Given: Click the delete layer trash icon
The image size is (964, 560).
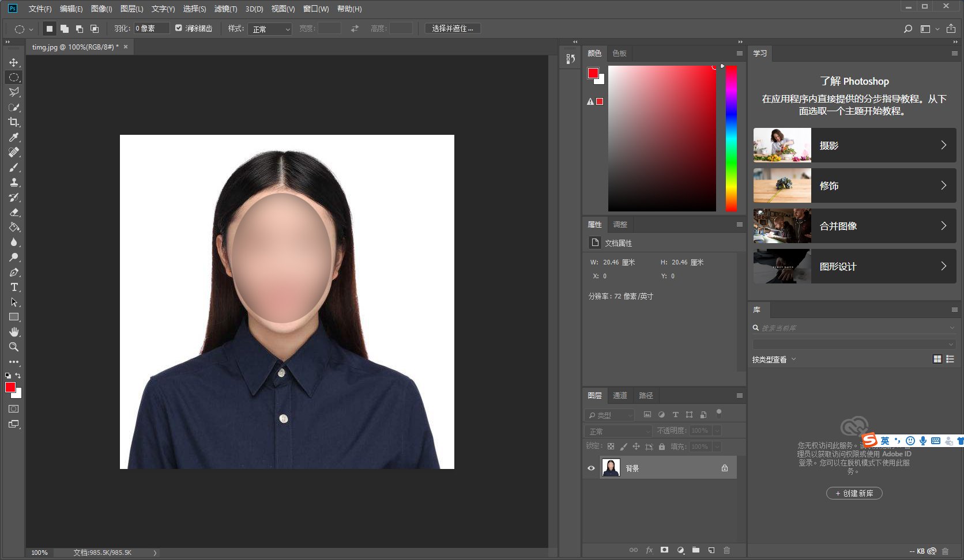Looking at the screenshot, I should pos(726,550).
